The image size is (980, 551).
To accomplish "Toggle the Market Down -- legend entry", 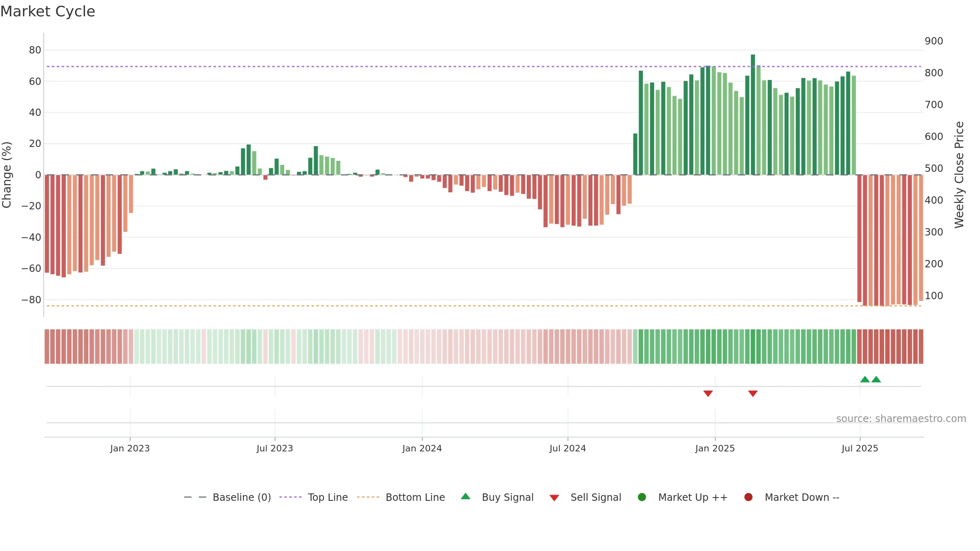I will pyautogui.click(x=791, y=497).
